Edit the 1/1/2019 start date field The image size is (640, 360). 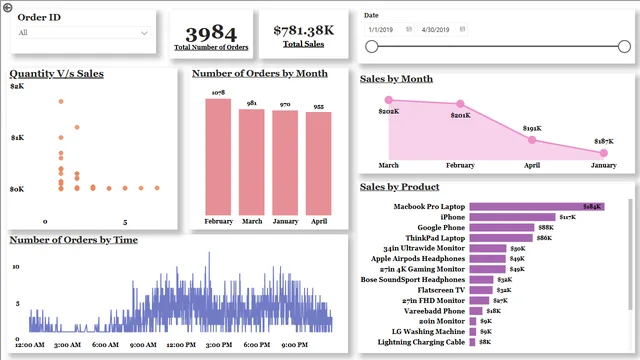tap(389, 29)
